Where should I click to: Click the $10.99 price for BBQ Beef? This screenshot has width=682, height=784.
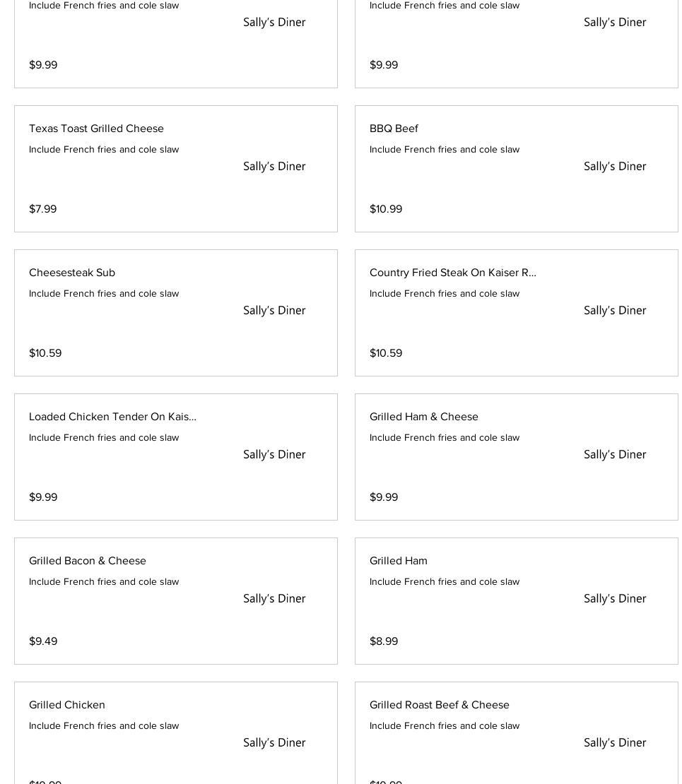(386, 209)
